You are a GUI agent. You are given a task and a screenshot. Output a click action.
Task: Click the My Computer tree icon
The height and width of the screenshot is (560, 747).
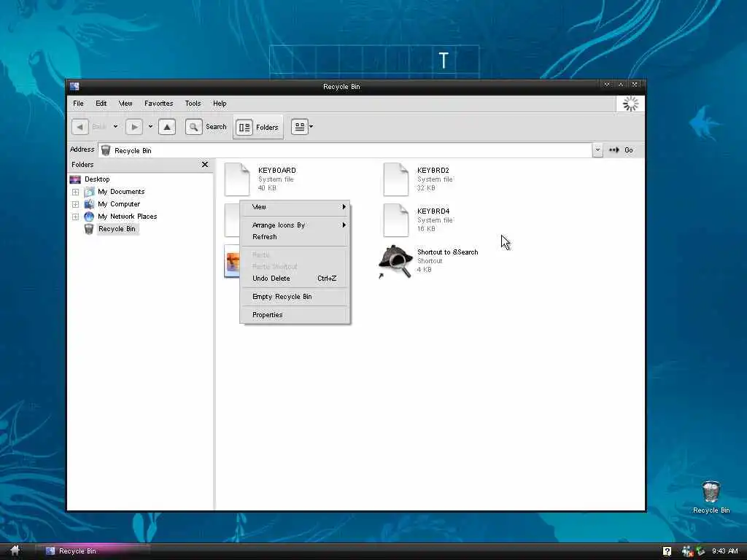(89, 204)
